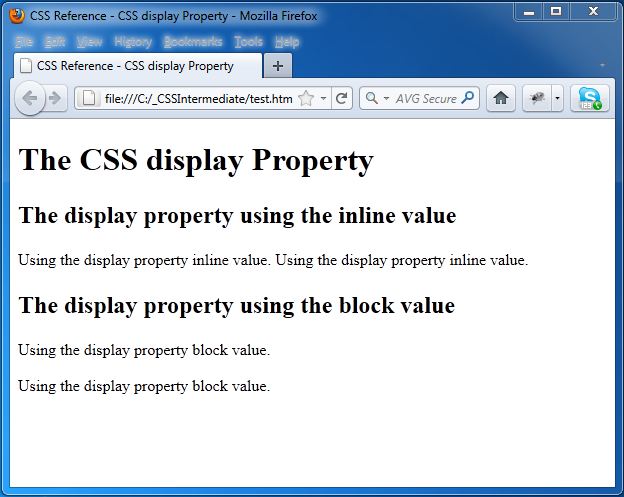Click the Firefox logo icon in title bar
624x497 pixels.
click(17, 16)
